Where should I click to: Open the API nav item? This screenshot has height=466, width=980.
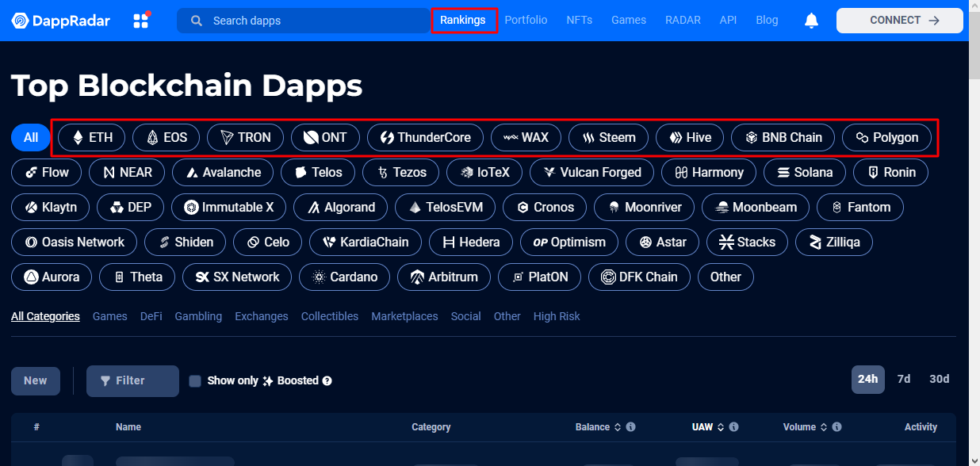click(728, 20)
